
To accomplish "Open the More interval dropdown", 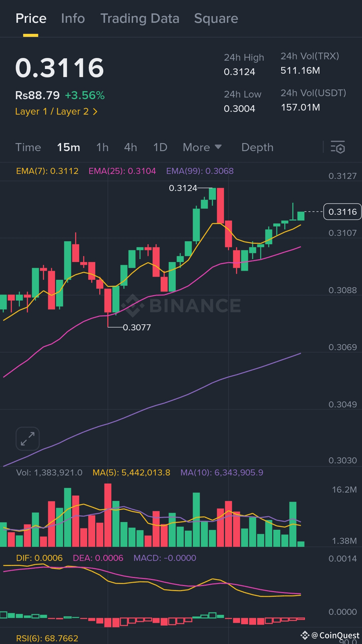I will 202,147.
